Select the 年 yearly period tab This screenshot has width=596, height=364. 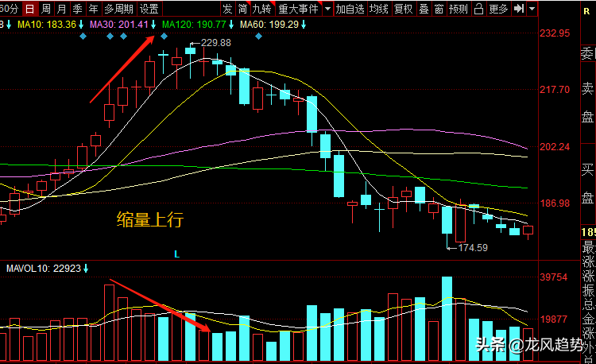94,9
